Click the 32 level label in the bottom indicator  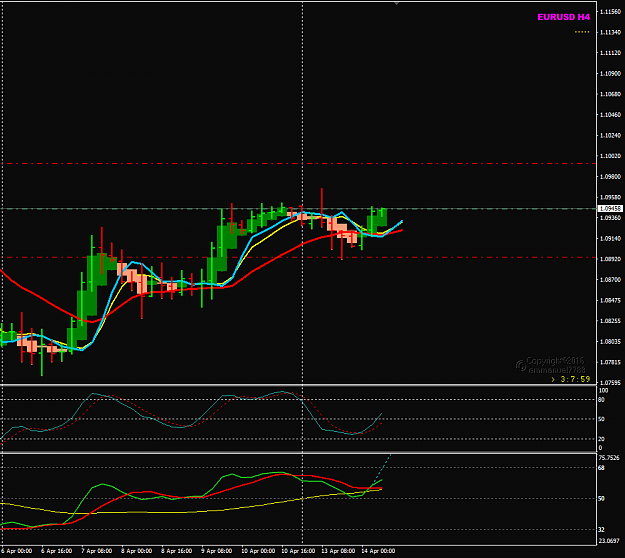pos(601,530)
